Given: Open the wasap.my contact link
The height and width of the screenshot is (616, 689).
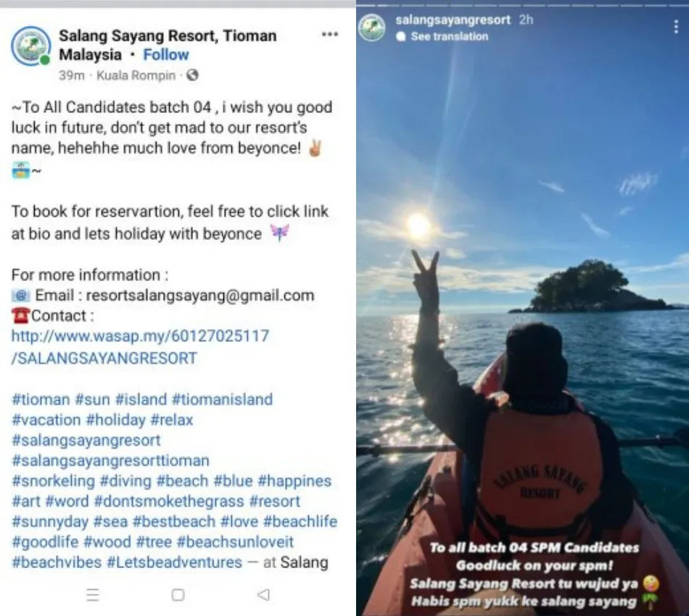Looking at the screenshot, I should coord(140,347).
